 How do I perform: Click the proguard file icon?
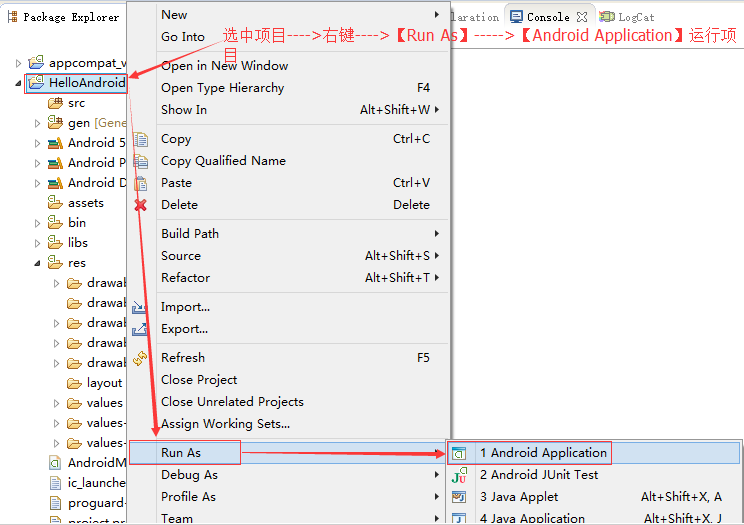[x=55, y=503]
